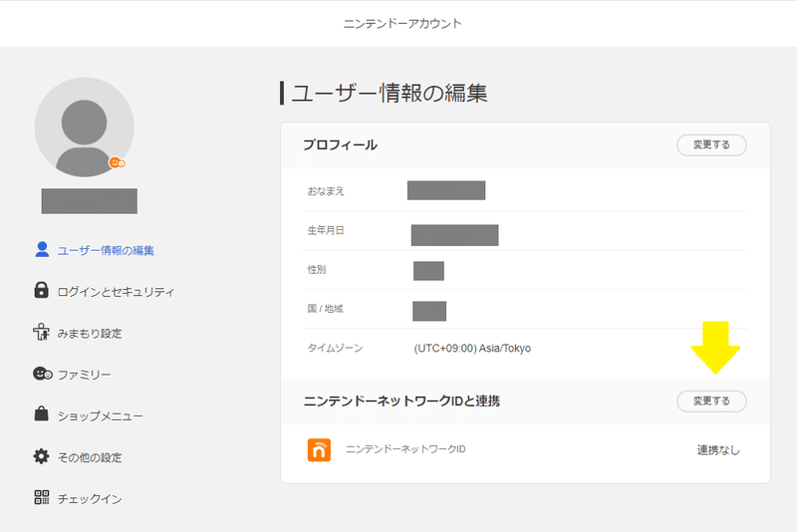Click the 性別 field label
The width and height of the screenshot is (797, 532).
[317, 269]
